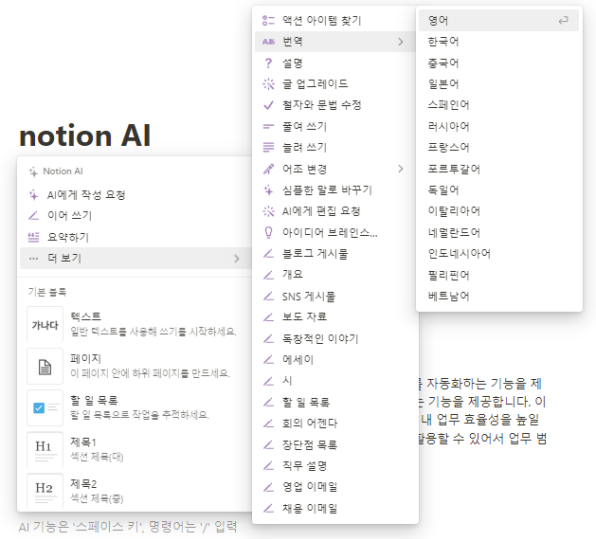Click the long lines icon for 늘려 쓰기
This screenshot has height=539, width=596.
(x=268, y=147)
